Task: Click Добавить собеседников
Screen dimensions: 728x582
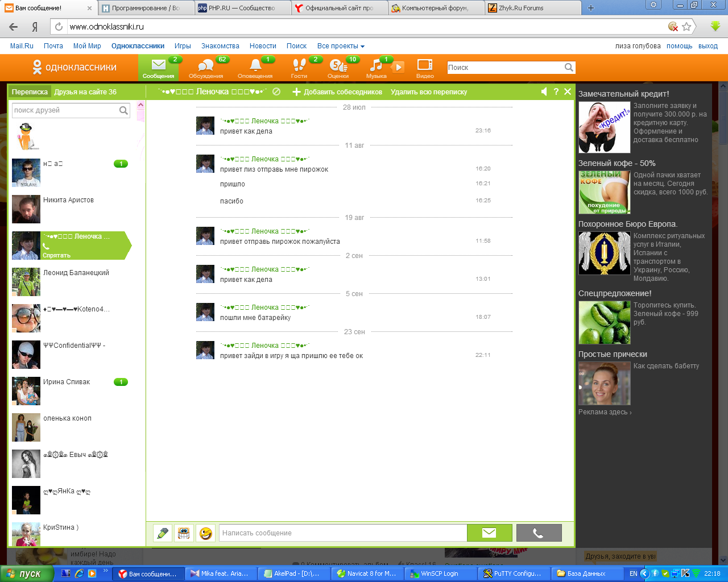Action: (x=337, y=92)
